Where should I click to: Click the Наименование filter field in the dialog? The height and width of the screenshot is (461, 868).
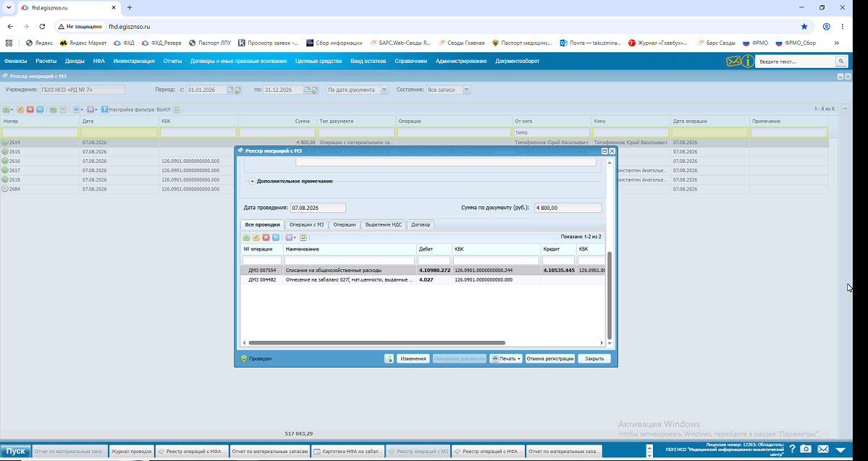(350, 260)
